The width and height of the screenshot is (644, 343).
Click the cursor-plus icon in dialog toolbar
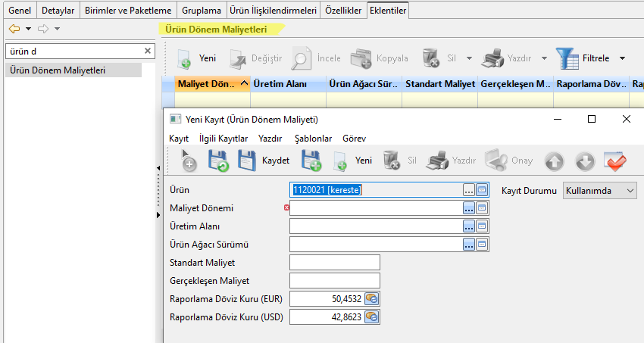tap(187, 160)
